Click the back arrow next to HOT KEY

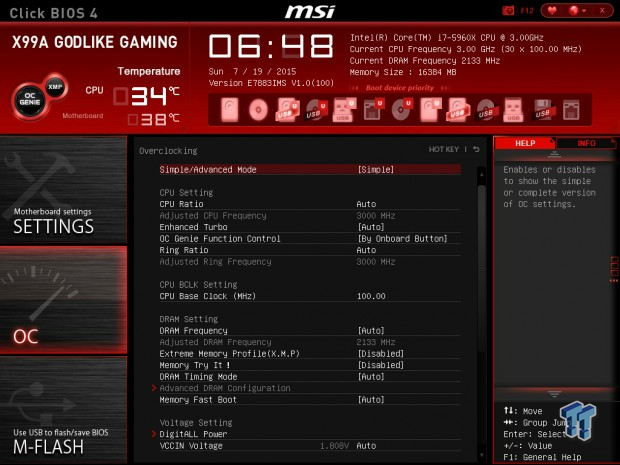[476, 149]
